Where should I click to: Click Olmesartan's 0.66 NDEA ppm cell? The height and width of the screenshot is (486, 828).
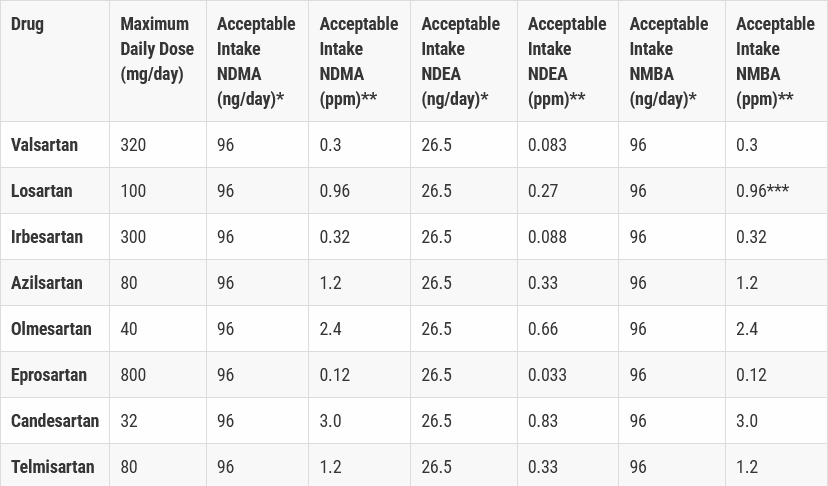click(543, 329)
